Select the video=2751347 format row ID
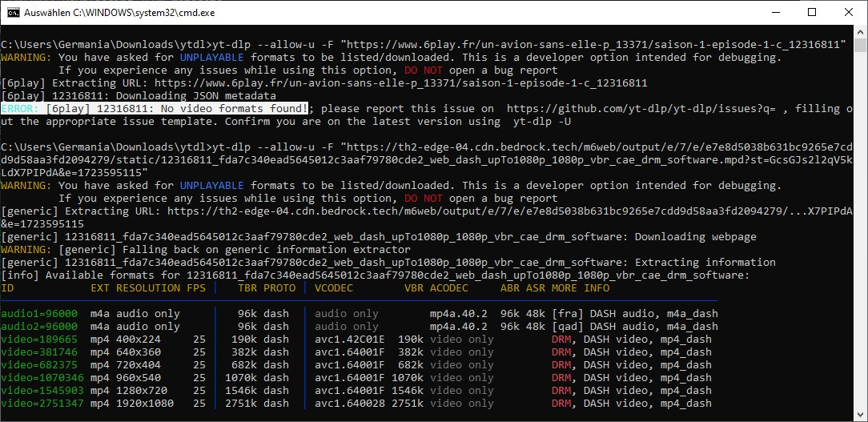The width and height of the screenshot is (868, 422). pyautogui.click(x=39, y=404)
